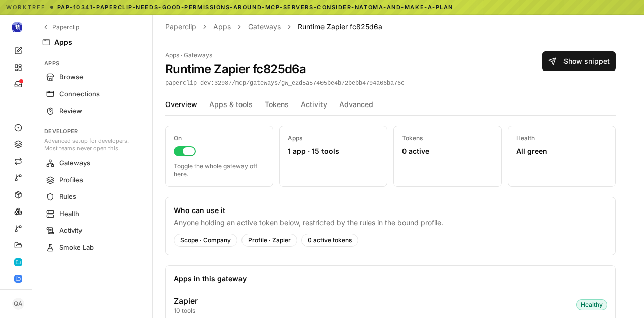Open the QA user avatar
The width and height of the screenshot is (644, 318).
pos(18,304)
